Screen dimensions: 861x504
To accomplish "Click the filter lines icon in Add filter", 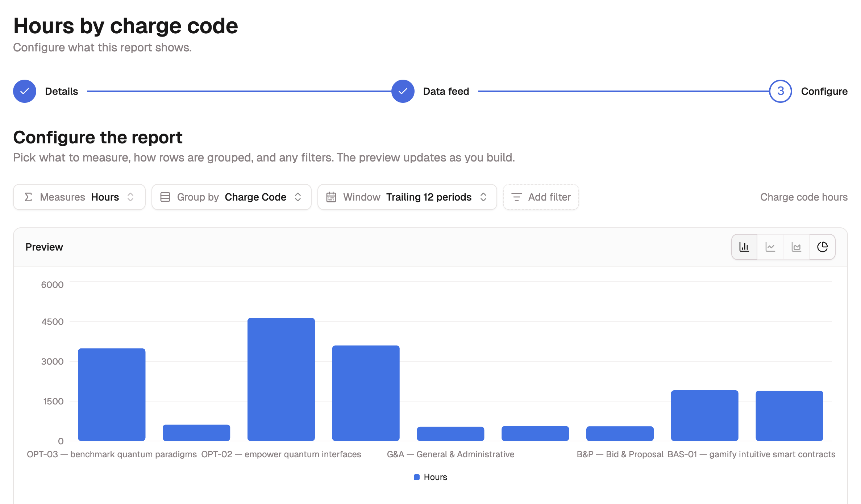I will click(516, 197).
